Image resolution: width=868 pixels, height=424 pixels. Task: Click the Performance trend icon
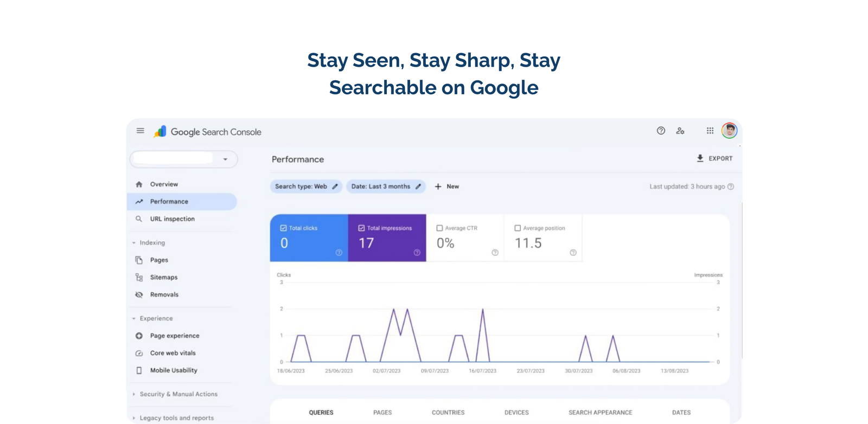pyautogui.click(x=139, y=202)
